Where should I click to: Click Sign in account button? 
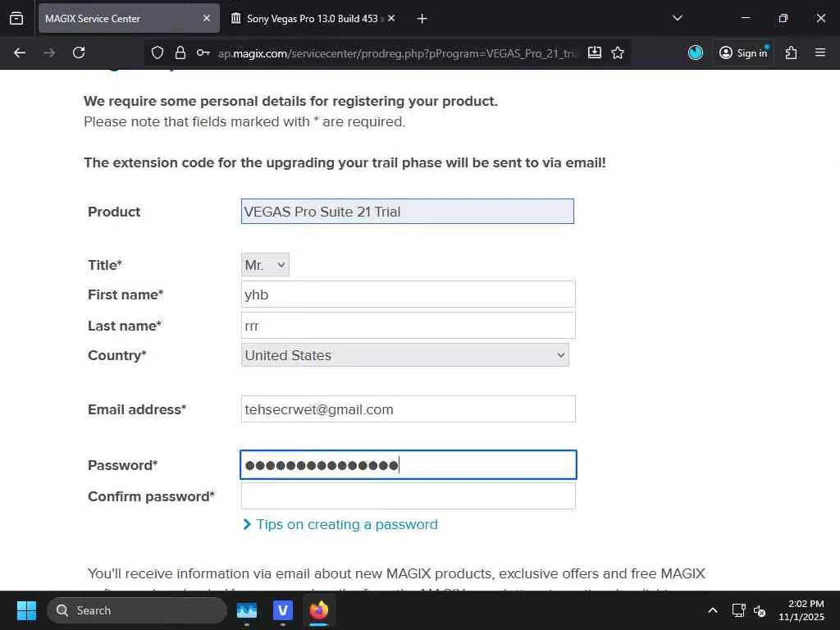743,52
